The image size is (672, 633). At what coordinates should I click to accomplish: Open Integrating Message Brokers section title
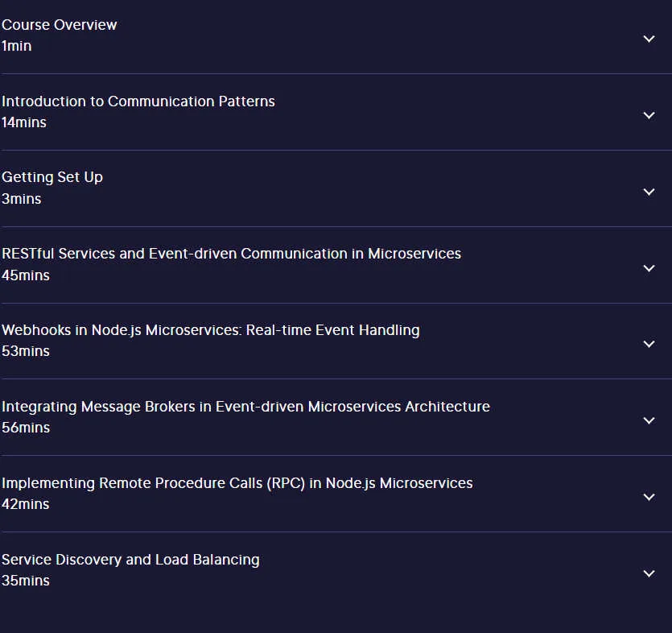coord(245,407)
